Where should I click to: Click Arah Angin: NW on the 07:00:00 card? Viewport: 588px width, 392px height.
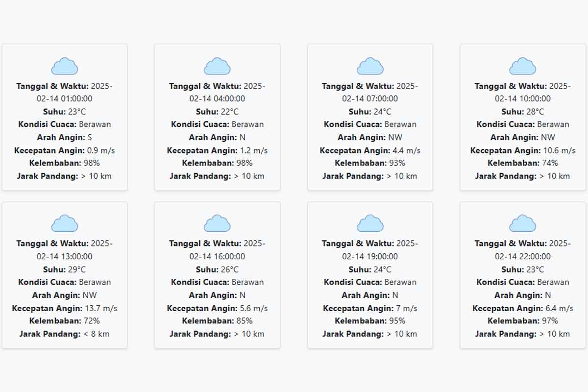click(x=370, y=137)
